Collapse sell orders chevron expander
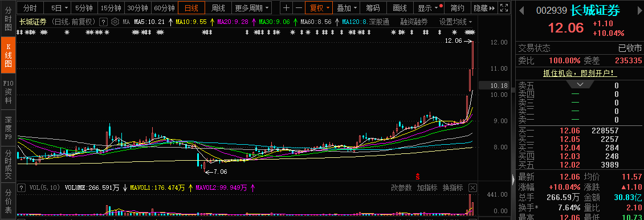The width and height of the screenshot is (644, 220). [580, 84]
